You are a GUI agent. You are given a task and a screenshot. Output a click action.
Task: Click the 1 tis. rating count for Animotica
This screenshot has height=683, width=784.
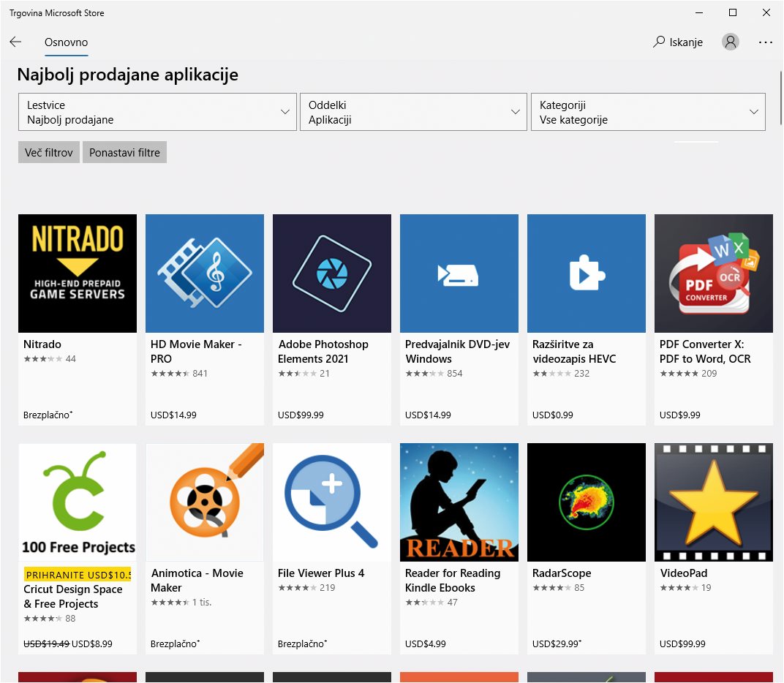[x=202, y=603]
